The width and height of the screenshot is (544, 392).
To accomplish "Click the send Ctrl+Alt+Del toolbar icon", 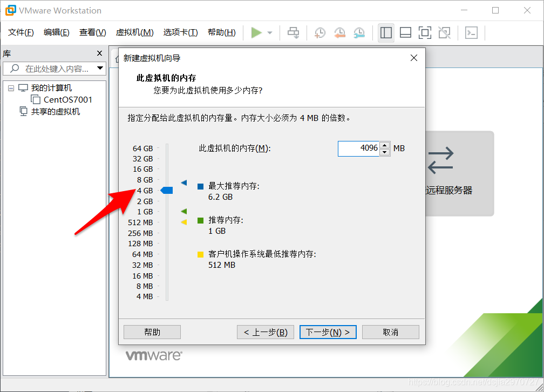I will click(x=293, y=32).
